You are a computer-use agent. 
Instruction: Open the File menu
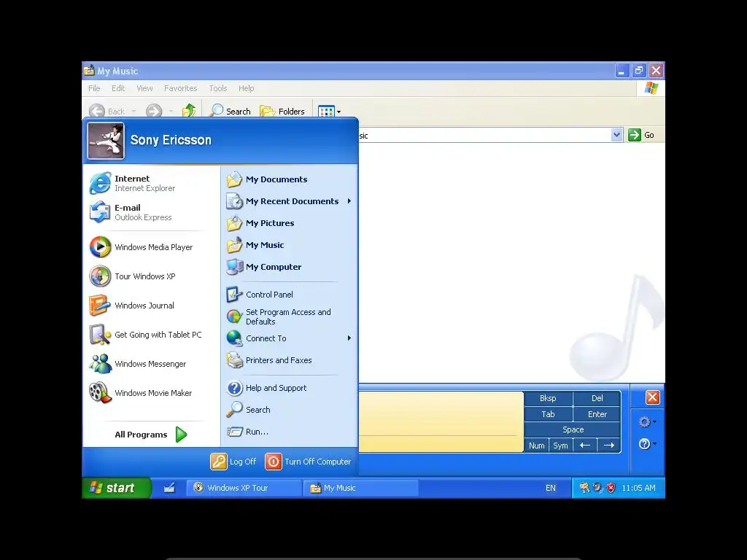tap(94, 88)
